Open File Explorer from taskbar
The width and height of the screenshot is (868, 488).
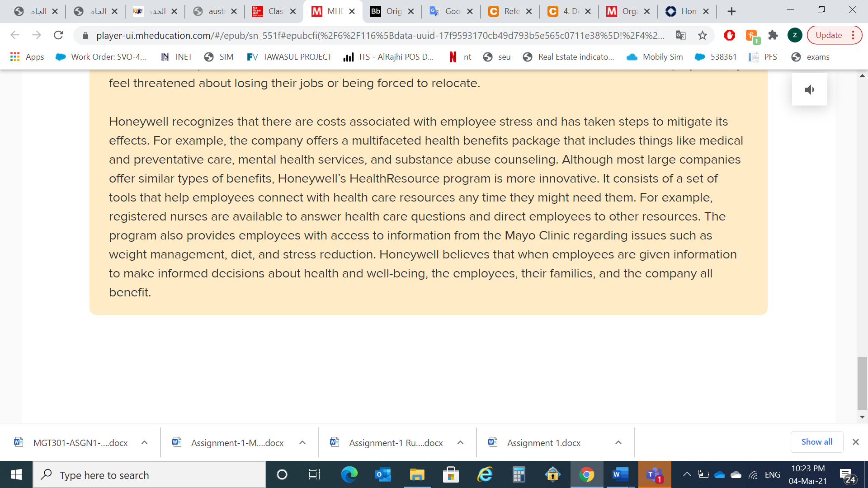pyautogui.click(x=417, y=474)
